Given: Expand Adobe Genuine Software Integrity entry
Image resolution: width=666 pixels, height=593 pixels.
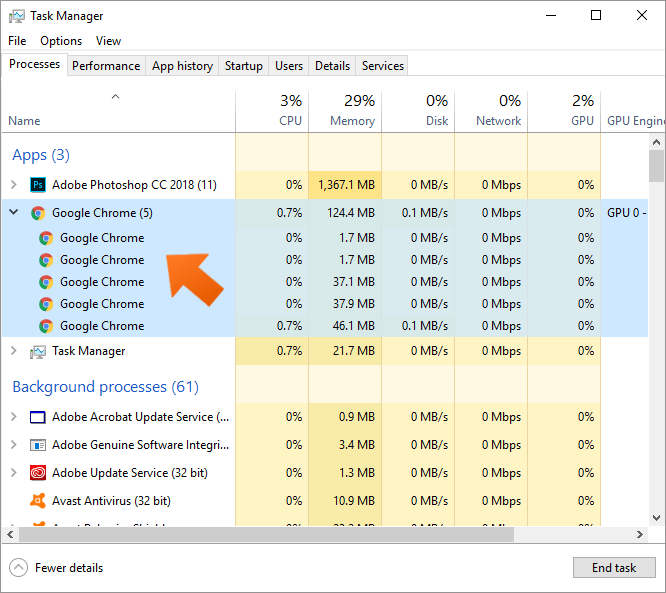Looking at the screenshot, I should coord(14,445).
